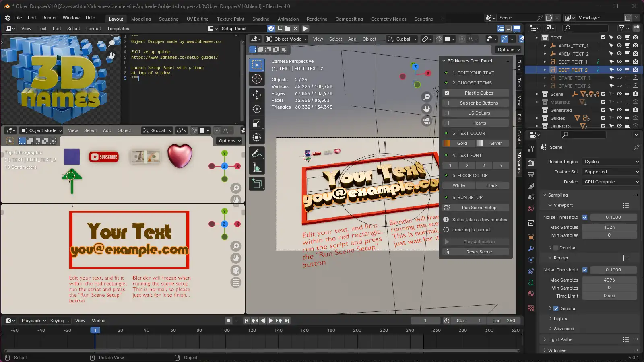Viewport: 644px width, 362px height.
Task: Select the Rotate tool
Action: [x=257, y=109]
